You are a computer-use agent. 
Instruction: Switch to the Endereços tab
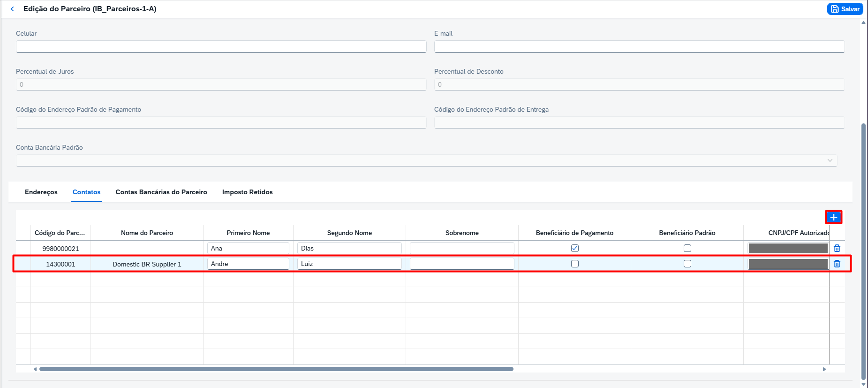point(41,192)
